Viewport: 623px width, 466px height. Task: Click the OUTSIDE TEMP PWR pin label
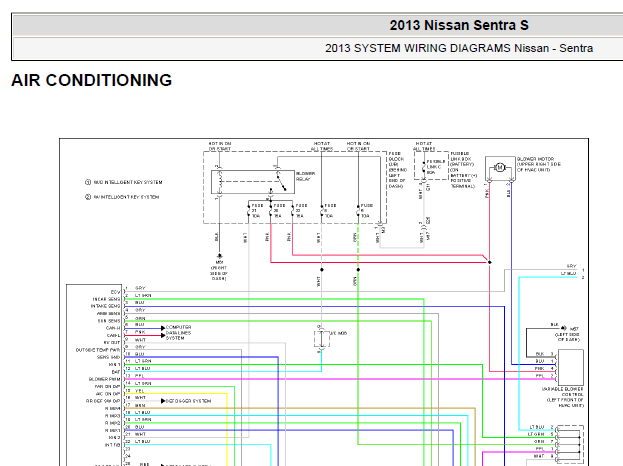pos(98,350)
